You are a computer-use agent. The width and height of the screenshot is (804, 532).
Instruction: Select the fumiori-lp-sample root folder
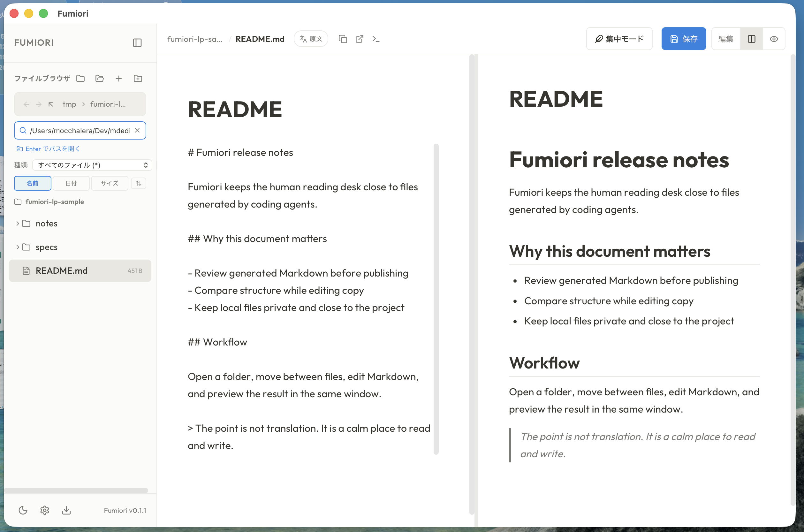pyautogui.click(x=49, y=202)
